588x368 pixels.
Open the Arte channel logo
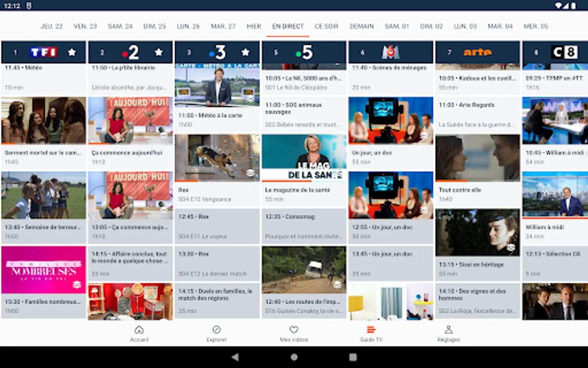477,52
